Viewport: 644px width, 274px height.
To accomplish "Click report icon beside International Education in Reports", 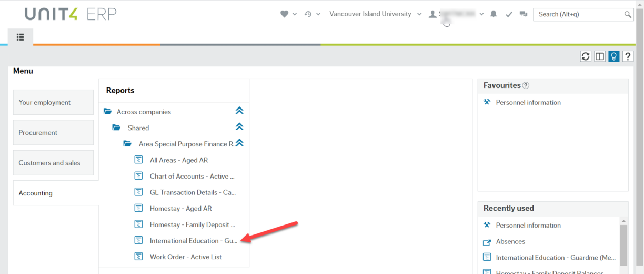I will [x=139, y=240].
